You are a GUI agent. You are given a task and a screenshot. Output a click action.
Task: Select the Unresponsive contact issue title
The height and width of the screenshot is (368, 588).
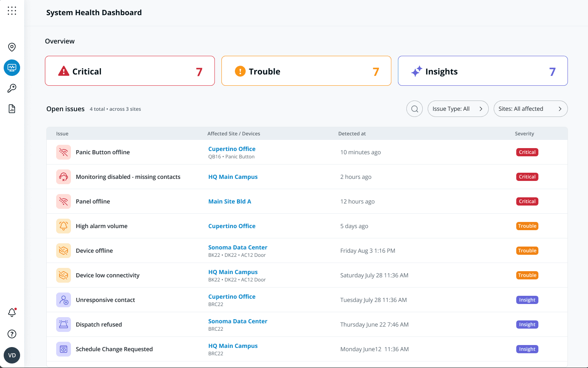click(105, 300)
